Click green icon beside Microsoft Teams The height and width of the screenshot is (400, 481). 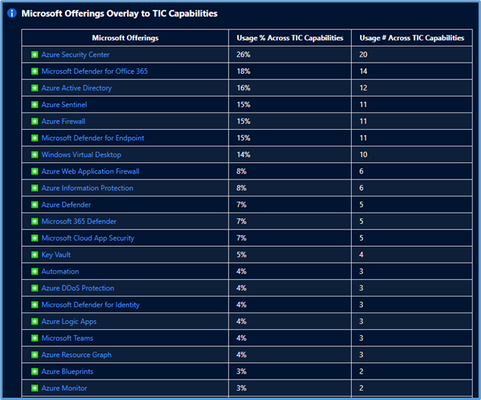click(34, 338)
